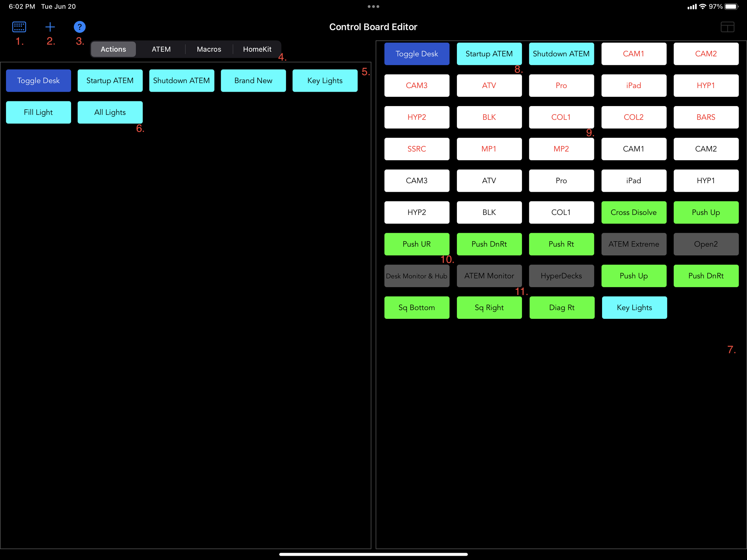Open the blue question mark help icon
747x560 pixels.
79,27
